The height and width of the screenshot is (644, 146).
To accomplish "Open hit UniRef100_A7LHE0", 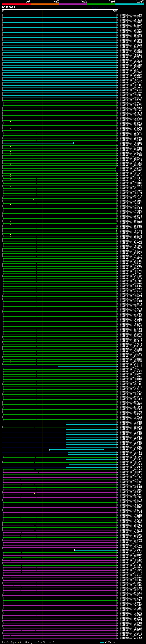I will (x=131, y=452).
